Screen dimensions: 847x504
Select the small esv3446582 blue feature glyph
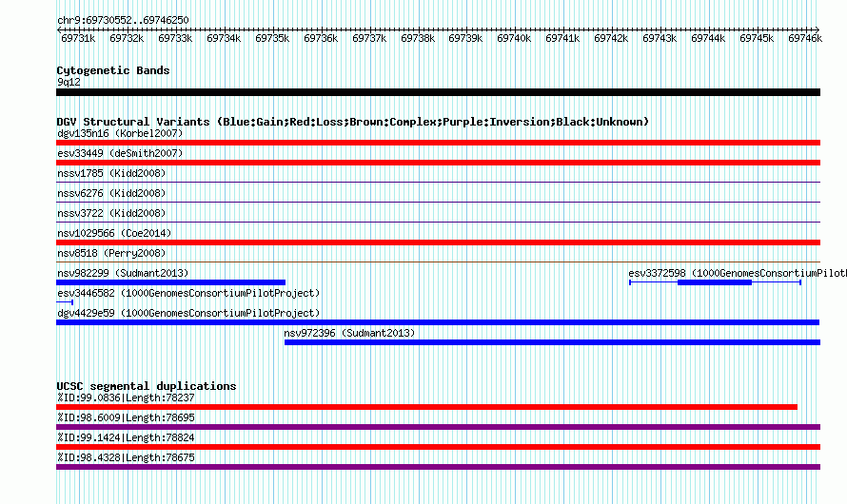pyautogui.click(x=65, y=302)
